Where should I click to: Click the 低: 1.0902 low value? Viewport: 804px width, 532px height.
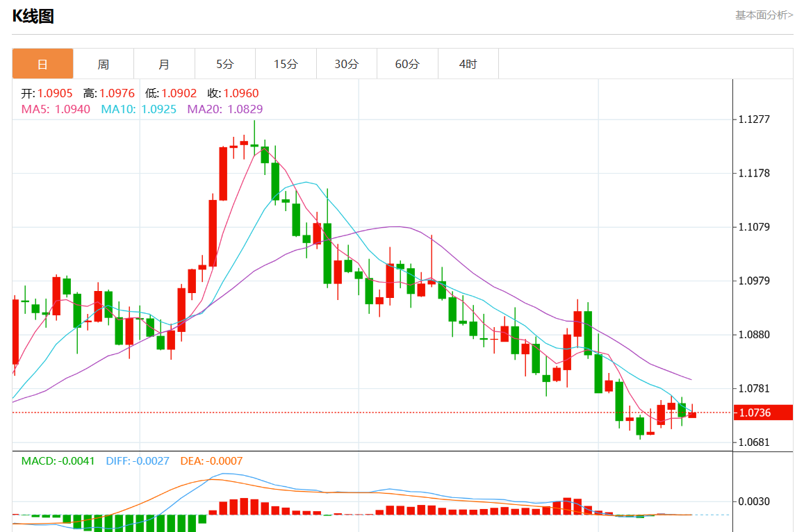171,93
